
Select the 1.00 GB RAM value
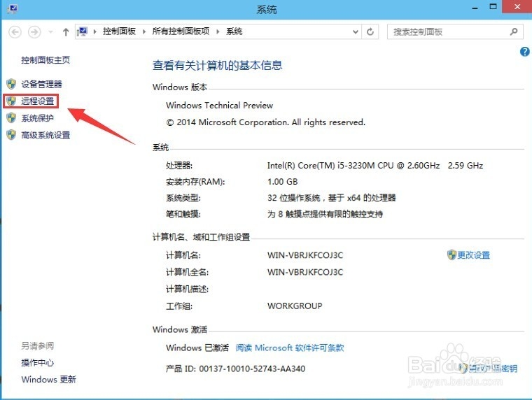(x=282, y=182)
